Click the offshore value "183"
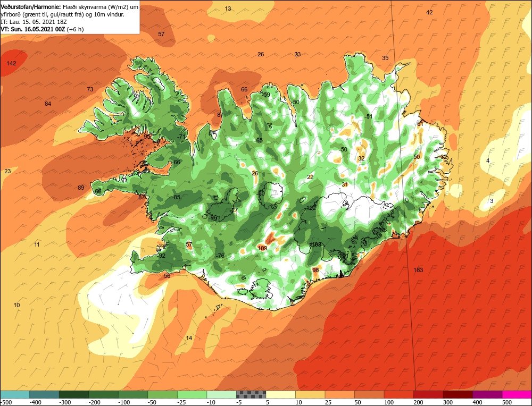This screenshot has height=406, width=532. (418, 270)
